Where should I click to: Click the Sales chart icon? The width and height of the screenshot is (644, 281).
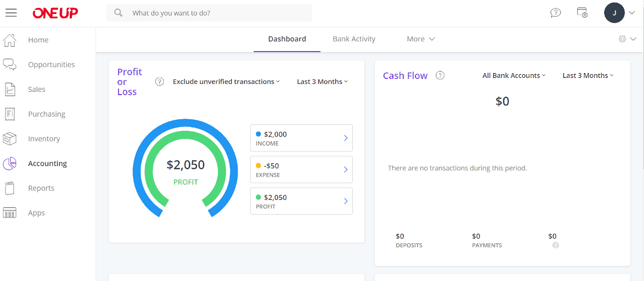10,89
